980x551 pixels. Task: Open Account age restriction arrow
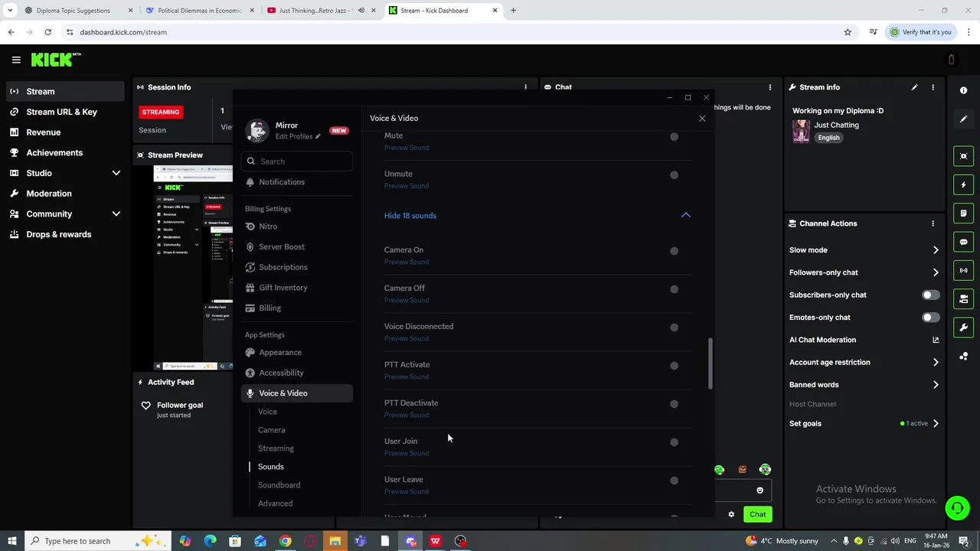[x=936, y=363]
